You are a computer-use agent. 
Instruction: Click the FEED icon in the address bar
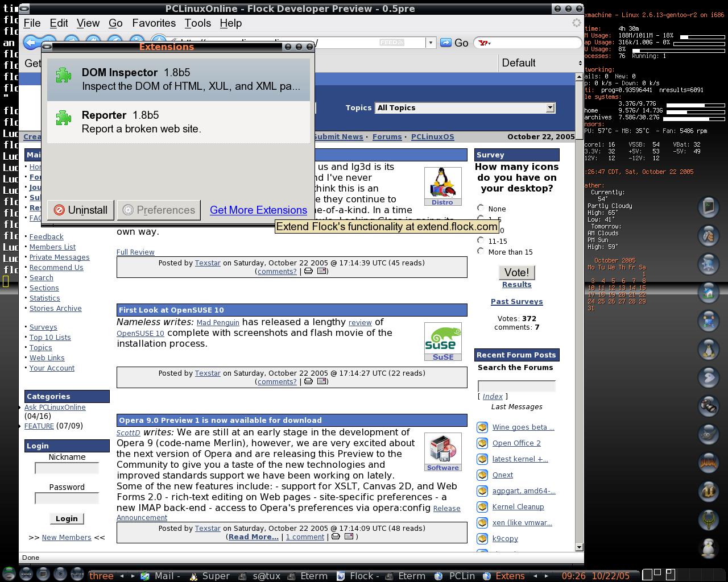[392, 43]
